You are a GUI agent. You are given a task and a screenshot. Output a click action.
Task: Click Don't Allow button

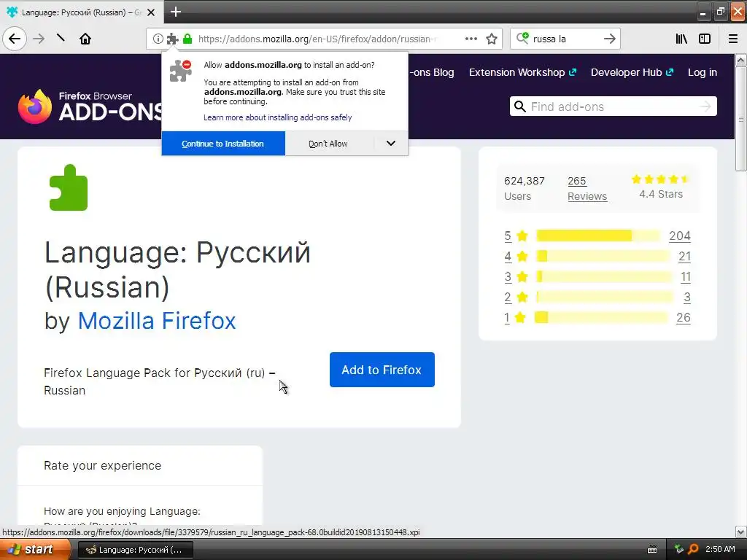click(328, 144)
